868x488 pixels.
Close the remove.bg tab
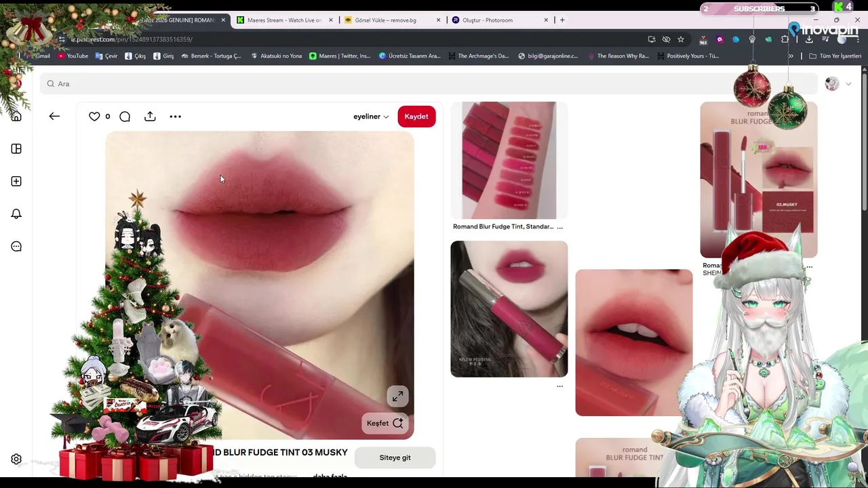click(x=438, y=20)
